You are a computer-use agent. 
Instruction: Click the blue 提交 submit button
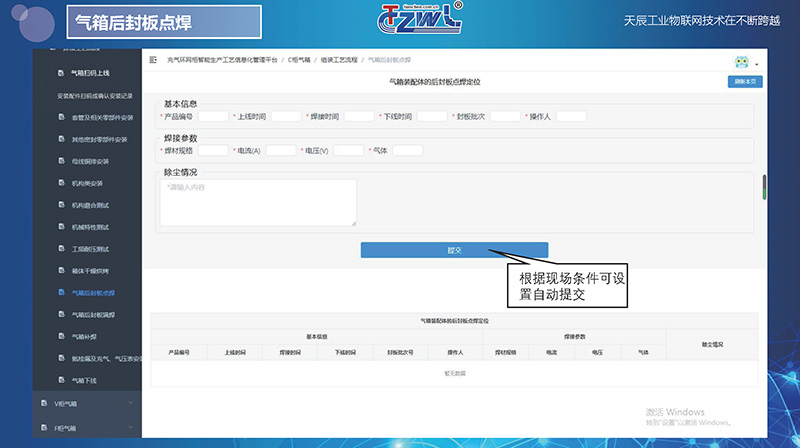coord(454,250)
